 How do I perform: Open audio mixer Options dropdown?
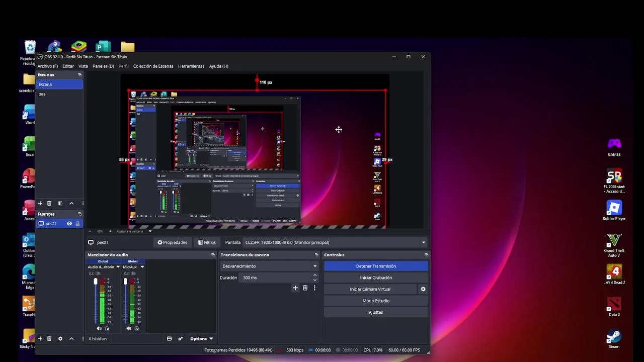point(201,338)
